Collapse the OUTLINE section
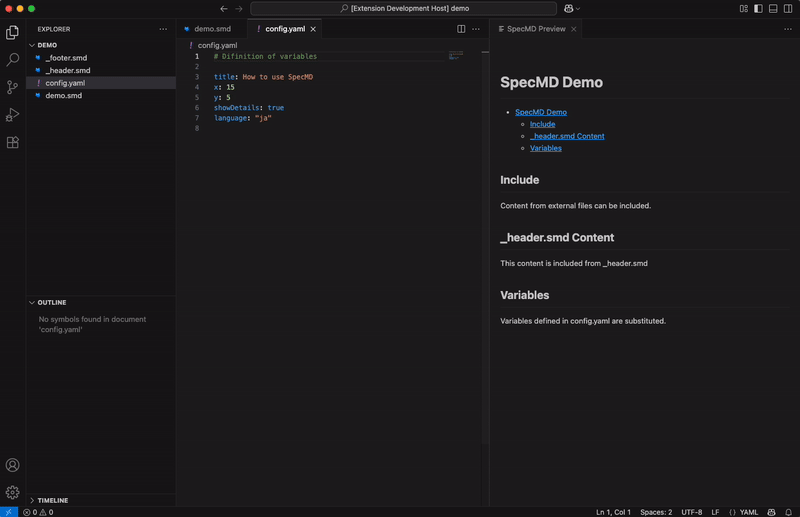 [52, 303]
